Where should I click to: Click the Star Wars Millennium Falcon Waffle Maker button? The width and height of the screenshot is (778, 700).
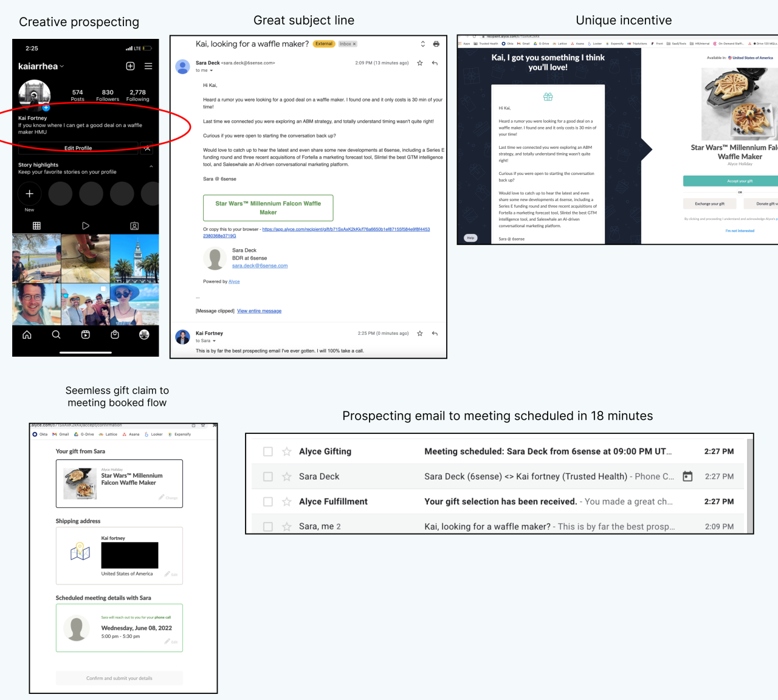pyautogui.click(x=268, y=208)
